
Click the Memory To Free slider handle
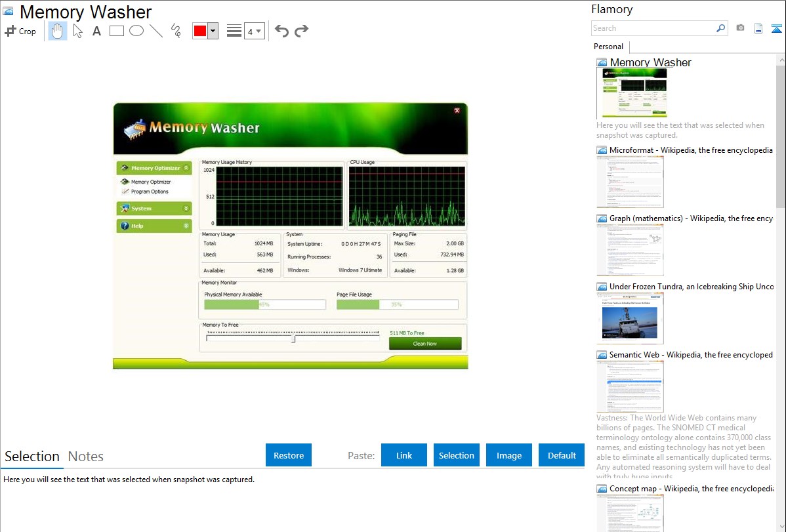[x=294, y=339]
